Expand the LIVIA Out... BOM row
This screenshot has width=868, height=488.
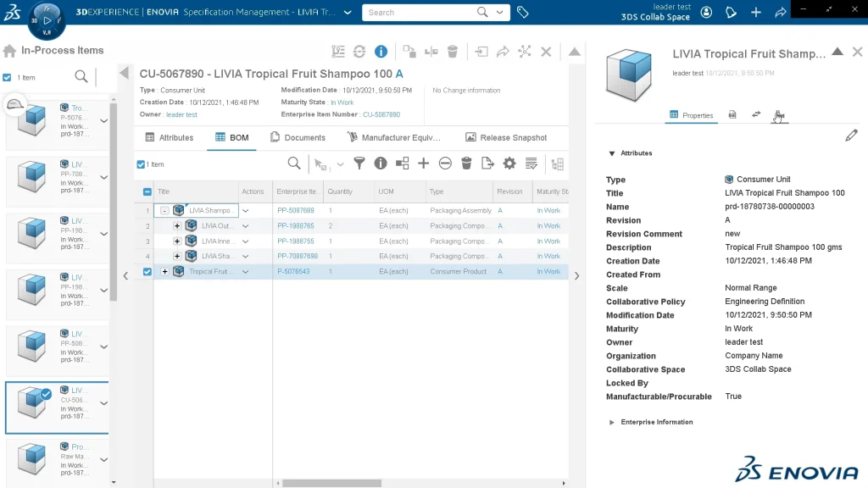coord(177,226)
